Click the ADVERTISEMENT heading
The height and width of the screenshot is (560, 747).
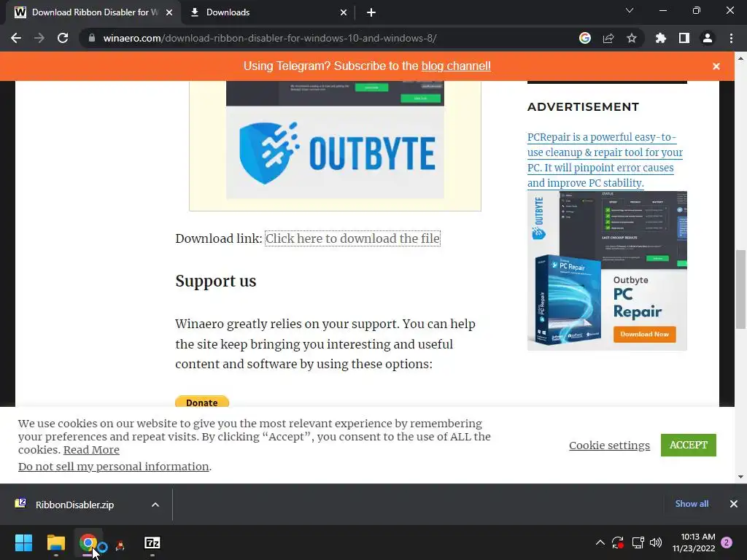coord(583,106)
